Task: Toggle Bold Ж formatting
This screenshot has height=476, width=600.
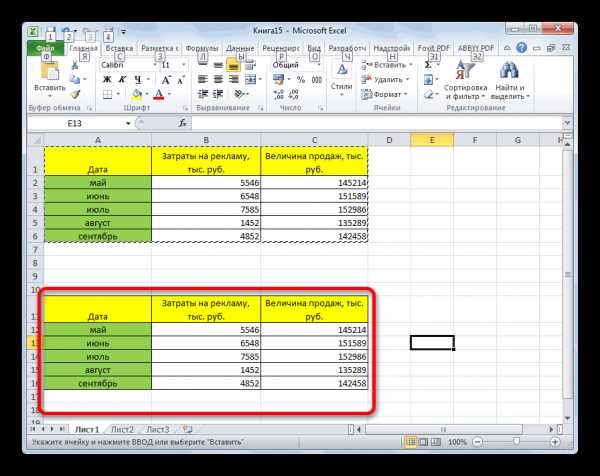Action: (107, 80)
